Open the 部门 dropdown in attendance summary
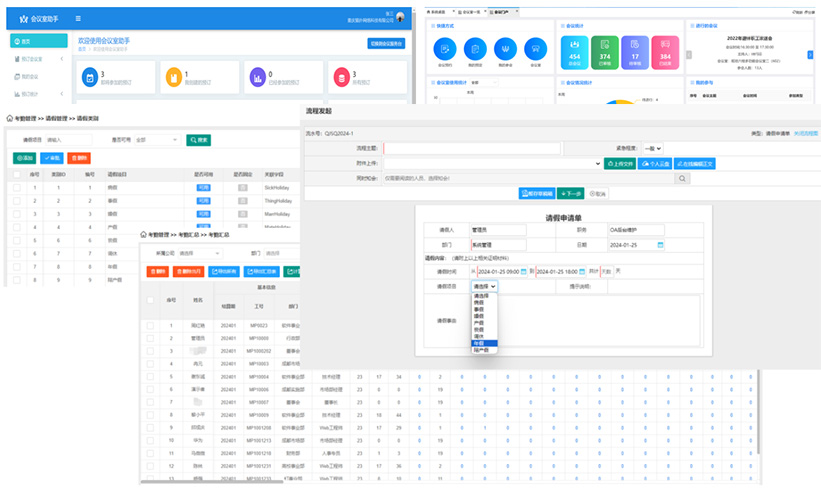Screen dimensions: 821x490 pyautogui.click(x=281, y=253)
